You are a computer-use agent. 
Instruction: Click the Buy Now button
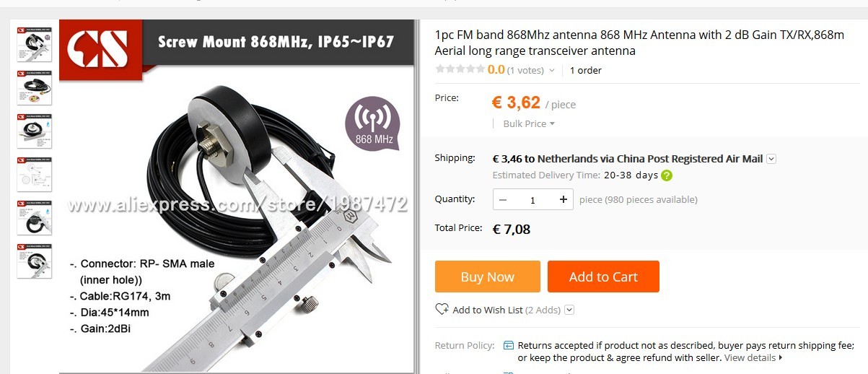[488, 277]
